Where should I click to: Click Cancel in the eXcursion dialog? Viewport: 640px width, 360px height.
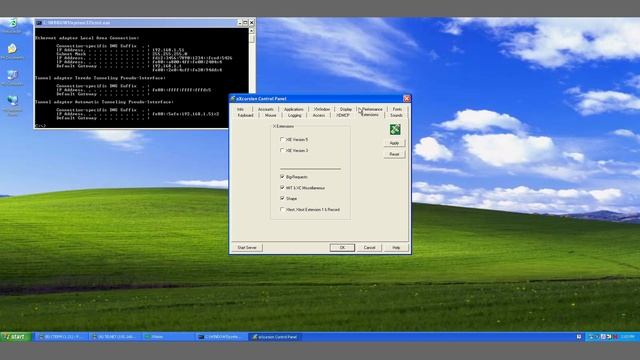(369, 248)
